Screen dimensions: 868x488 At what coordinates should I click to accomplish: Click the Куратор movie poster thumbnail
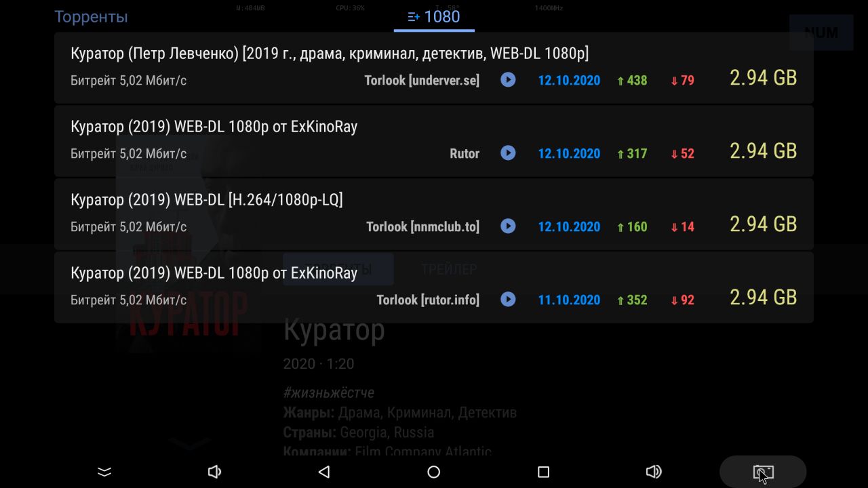(189, 244)
